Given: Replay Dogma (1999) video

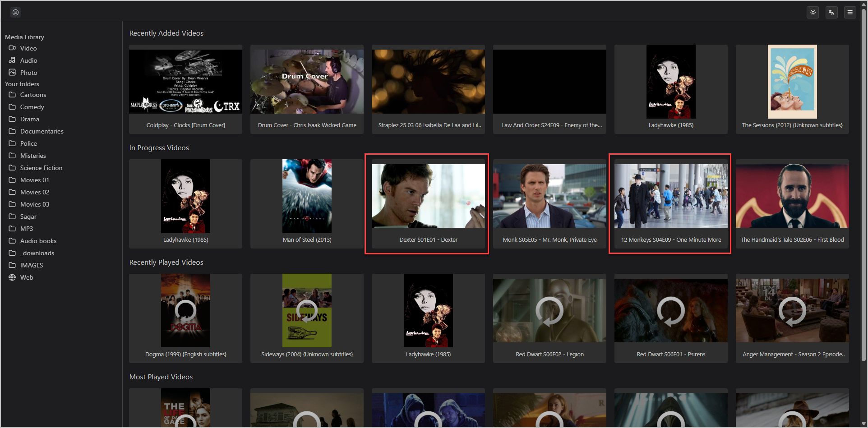Looking at the screenshot, I should (x=185, y=310).
